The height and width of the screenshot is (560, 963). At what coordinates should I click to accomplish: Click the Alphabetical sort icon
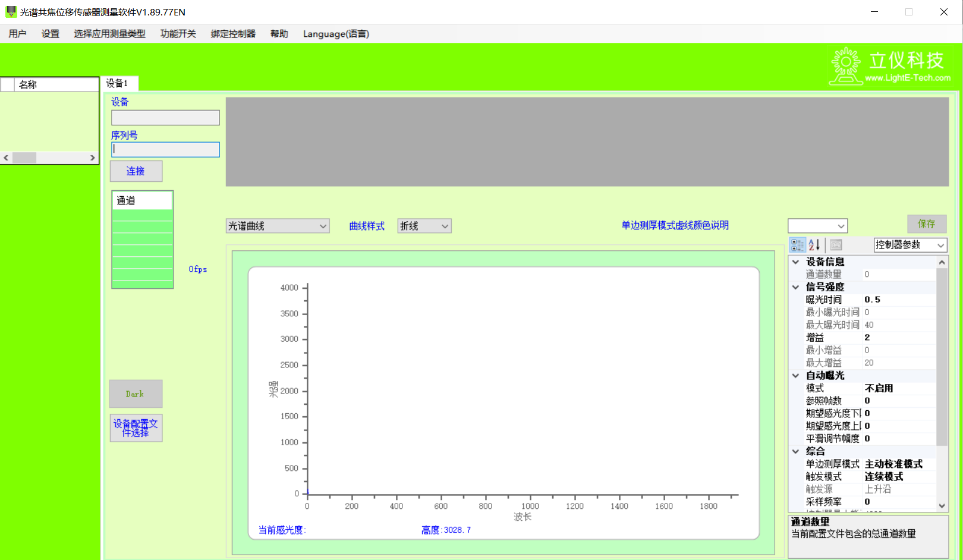pyautogui.click(x=814, y=245)
